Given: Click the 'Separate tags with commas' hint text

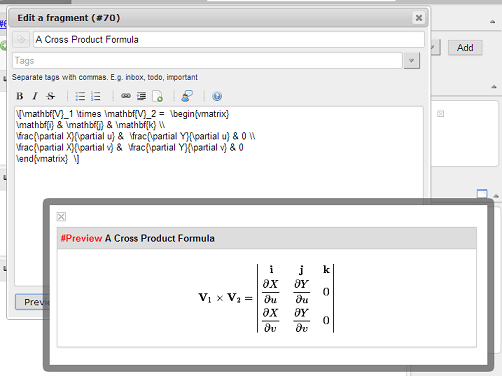Looking at the screenshot, I should coord(105,77).
